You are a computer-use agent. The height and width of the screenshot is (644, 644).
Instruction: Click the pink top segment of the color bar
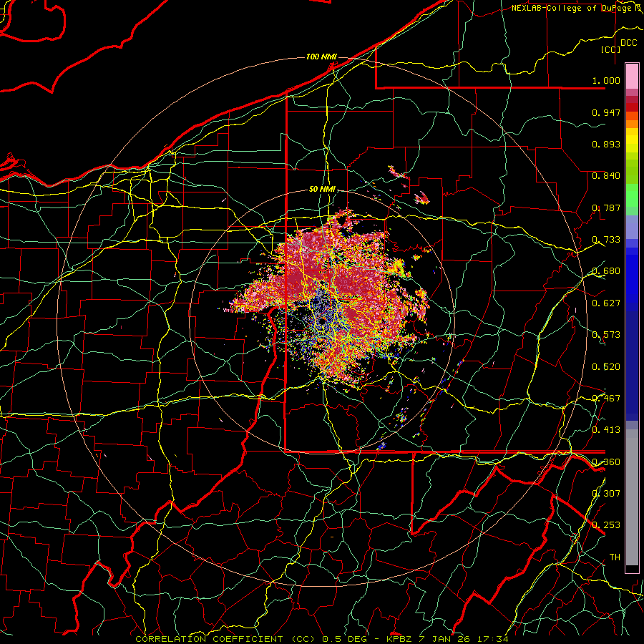pos(632,76)
